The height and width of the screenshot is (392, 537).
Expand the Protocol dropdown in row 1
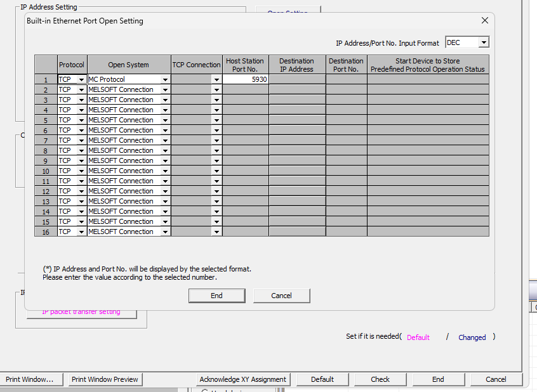[x=81, y=80]
